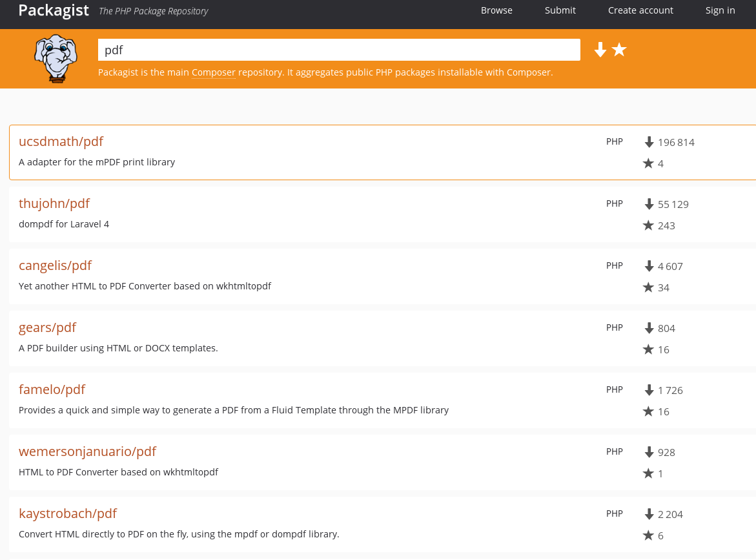Click description 'dompdf for Laravel 4'
The image size is (756, 560).
64,224
